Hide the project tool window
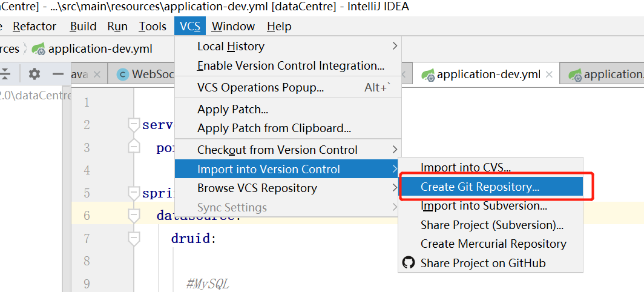The image size is (644, 292). click(58, 74)
